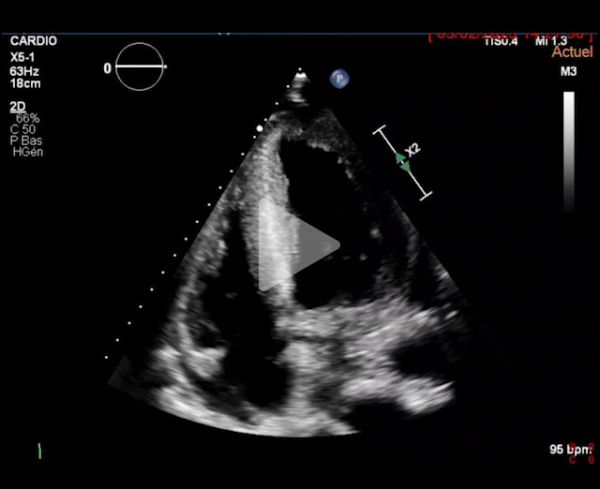Click the HGén harmonic setting
Screen dimensions: 600x489
click(27, 152)
